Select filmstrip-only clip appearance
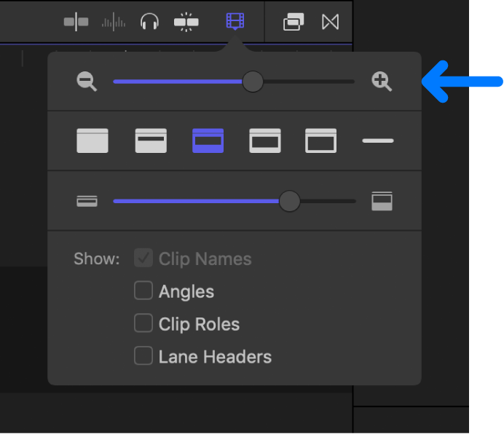Viewport: 504px width, 434px height. pos(320,141)
